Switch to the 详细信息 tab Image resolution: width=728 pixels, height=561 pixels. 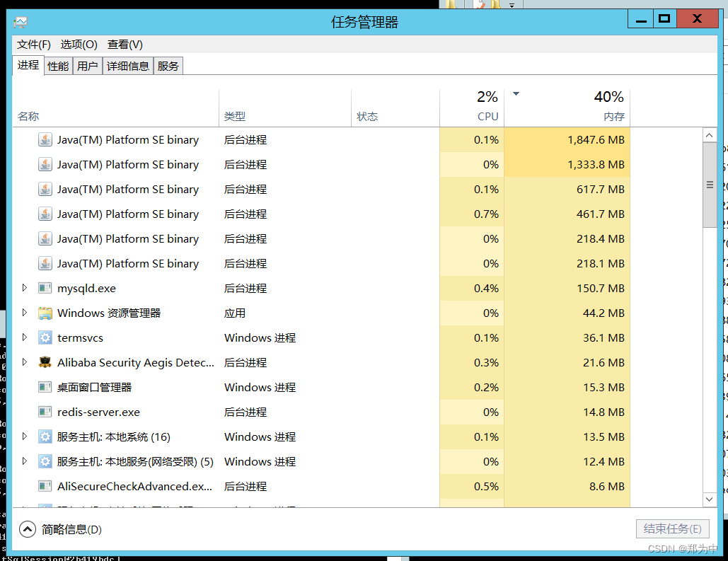[127, 66]
